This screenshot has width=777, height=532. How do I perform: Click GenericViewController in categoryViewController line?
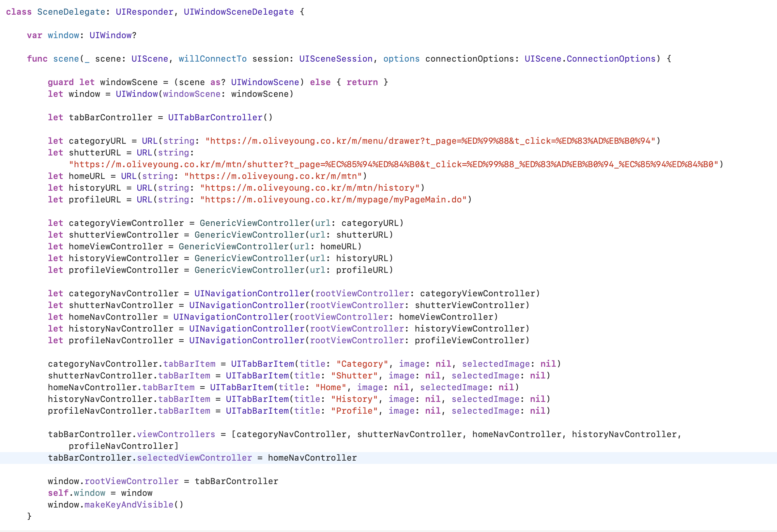[x=254, y=223]
